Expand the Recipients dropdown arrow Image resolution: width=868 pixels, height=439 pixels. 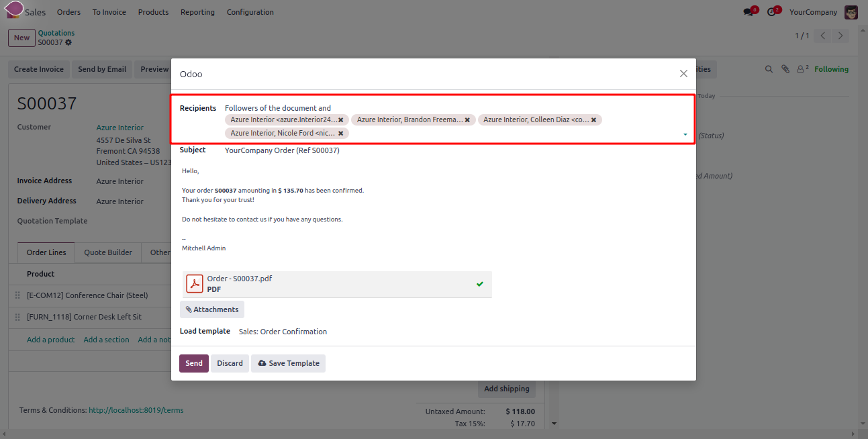click(x=685, y=134)
